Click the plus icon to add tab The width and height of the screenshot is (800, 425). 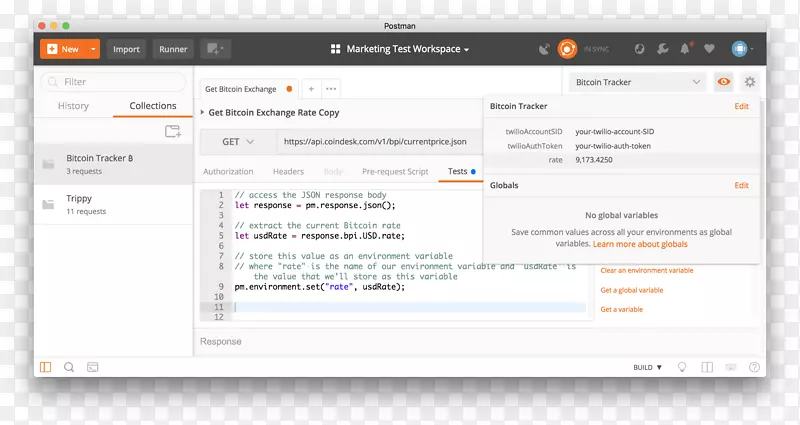point(311,89)
